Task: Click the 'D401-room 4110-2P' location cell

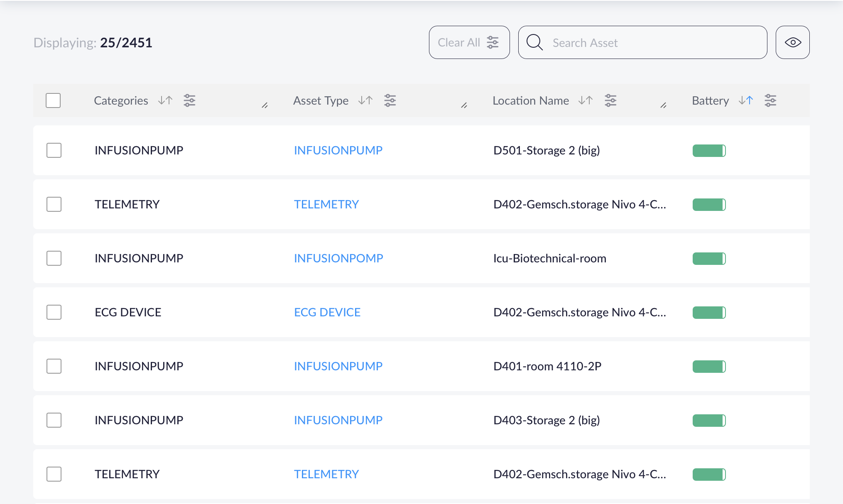Action: [x=547, y=366]
